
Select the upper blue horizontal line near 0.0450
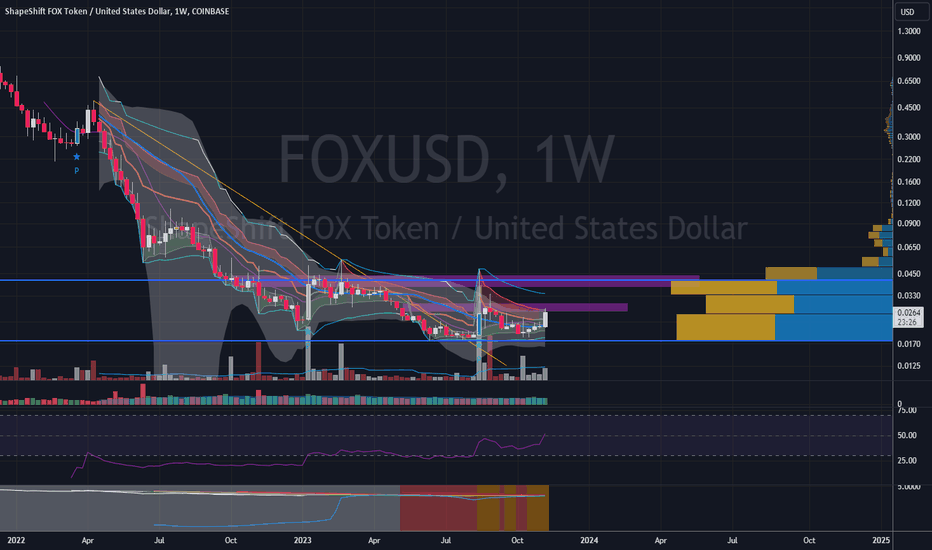tap(446, 279)
